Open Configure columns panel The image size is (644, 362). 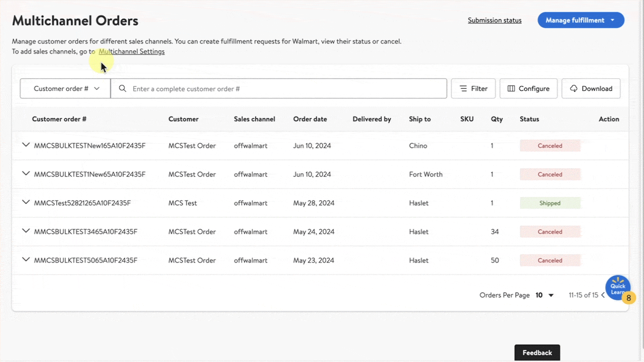coord(528,88)
